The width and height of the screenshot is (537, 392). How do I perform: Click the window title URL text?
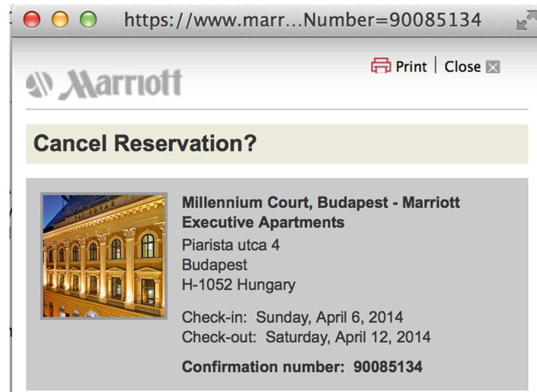tap(303, 20)
